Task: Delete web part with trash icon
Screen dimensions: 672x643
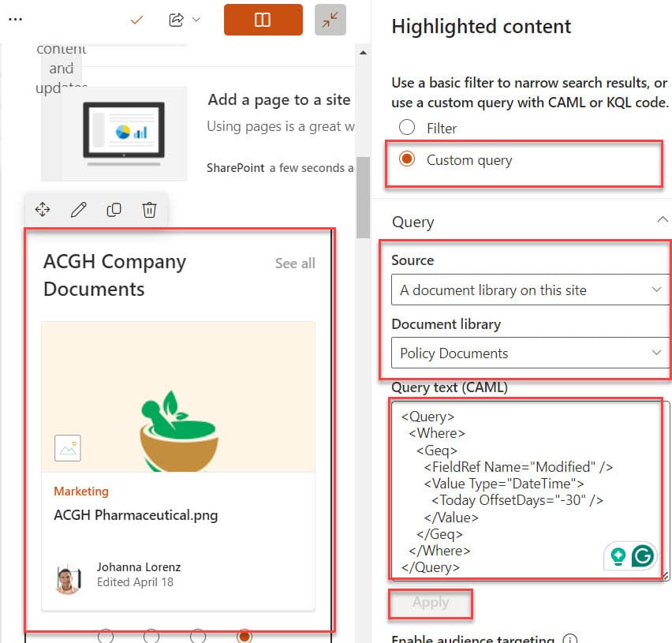Action: coord(149,210)
